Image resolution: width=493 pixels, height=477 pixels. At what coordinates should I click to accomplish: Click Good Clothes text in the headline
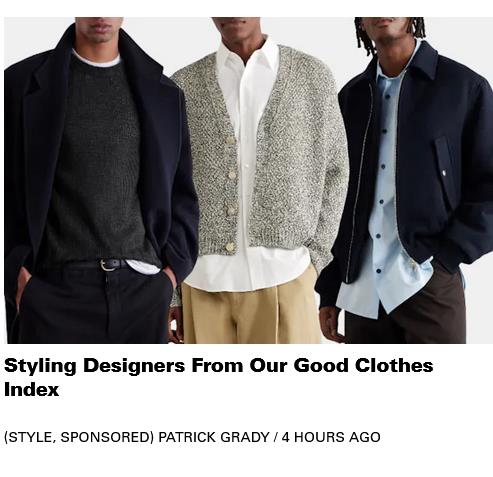click(363, 365)
